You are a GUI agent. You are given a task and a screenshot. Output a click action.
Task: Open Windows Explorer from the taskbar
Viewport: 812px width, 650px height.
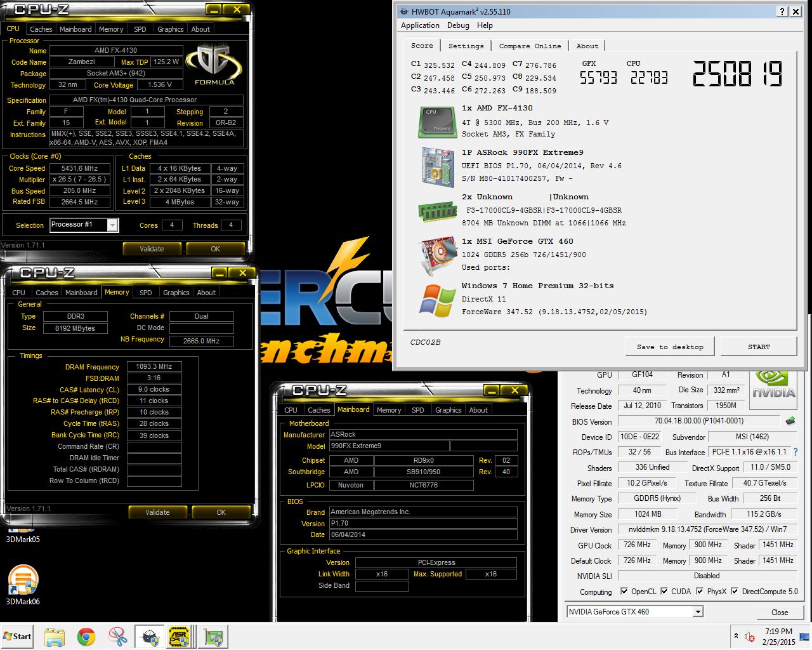click(55, 637)
